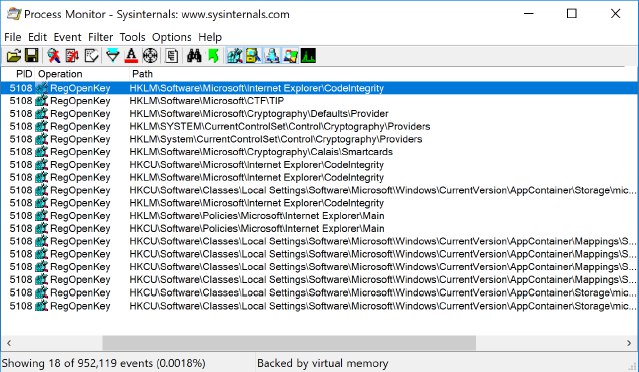639x372 pixels.
Task: Open the Filter funnel icon
Action: [x=112, y=55]
